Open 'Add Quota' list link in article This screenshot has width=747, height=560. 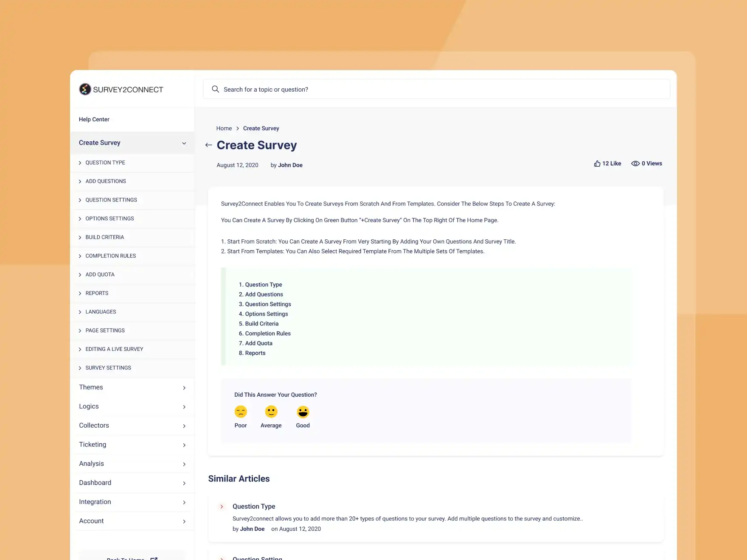(259, 343)
